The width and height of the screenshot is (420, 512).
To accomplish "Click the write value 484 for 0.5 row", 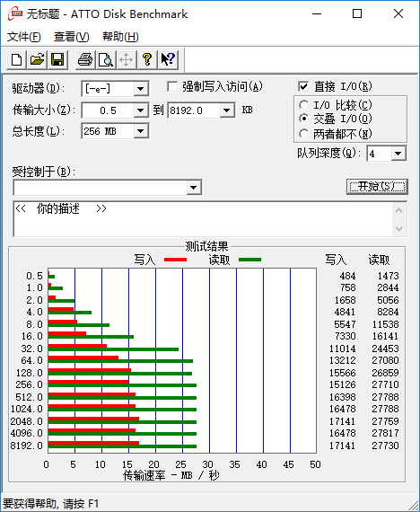I will 347,276.
